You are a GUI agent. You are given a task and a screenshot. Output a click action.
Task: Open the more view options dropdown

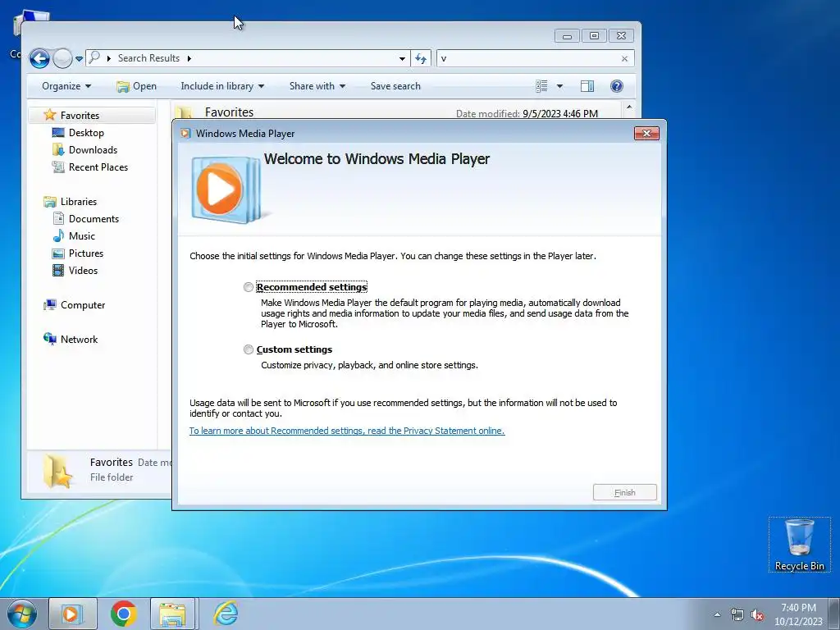(559, 86)
